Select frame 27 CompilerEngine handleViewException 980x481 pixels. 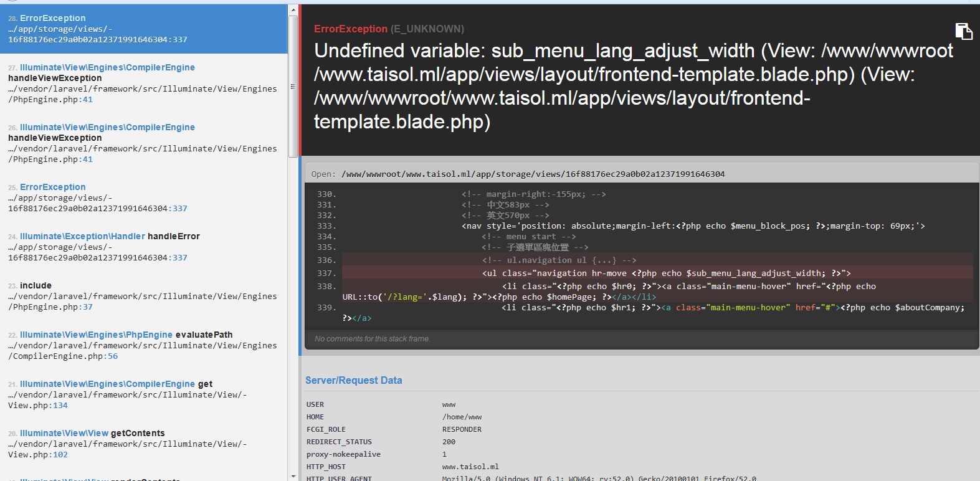pos(143,83)
